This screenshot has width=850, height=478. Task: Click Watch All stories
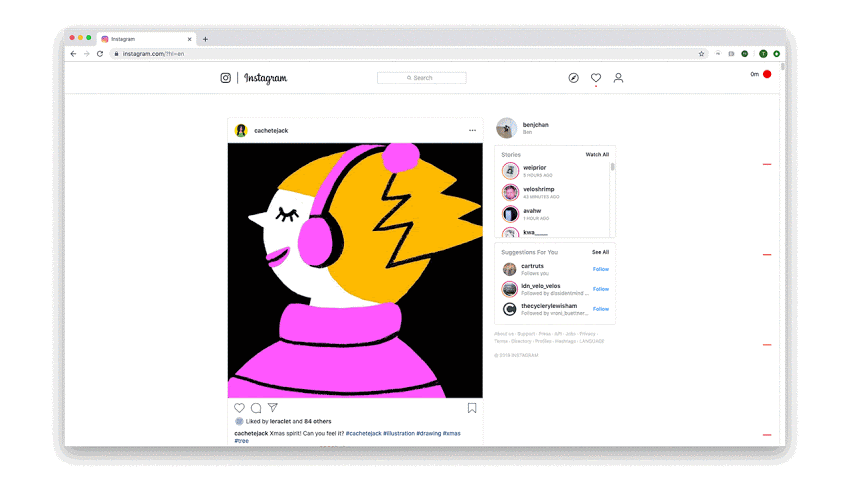[597, 154]
